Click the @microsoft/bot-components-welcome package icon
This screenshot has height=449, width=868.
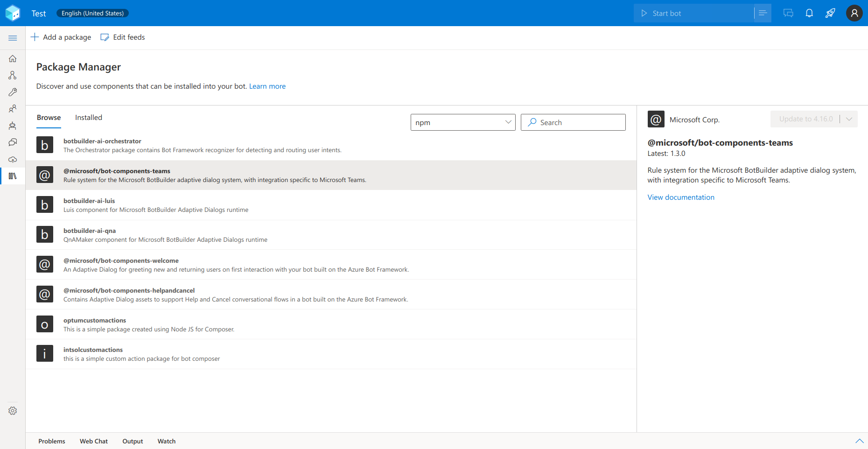point(45,265)
